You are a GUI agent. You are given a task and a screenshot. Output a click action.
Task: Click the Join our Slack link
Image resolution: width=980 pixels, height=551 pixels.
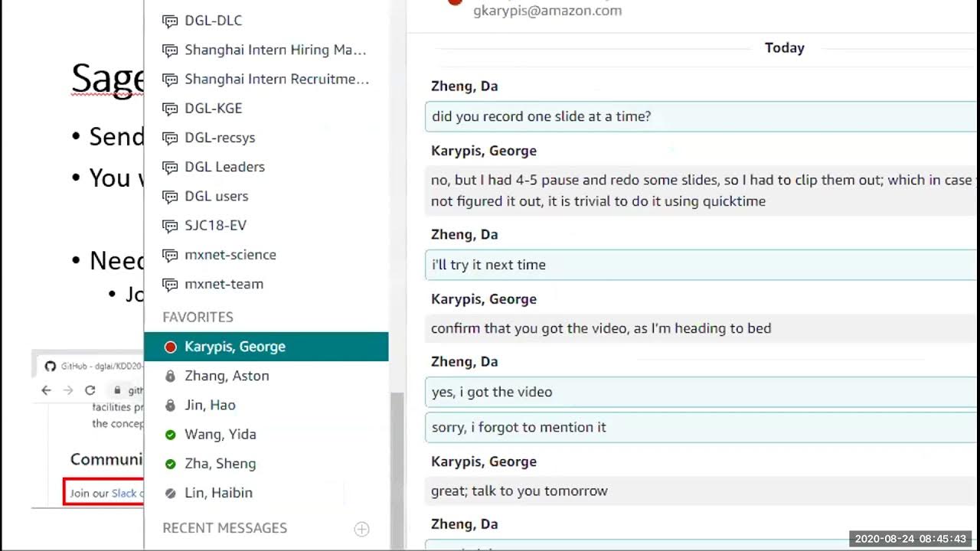tap(122, 494)
